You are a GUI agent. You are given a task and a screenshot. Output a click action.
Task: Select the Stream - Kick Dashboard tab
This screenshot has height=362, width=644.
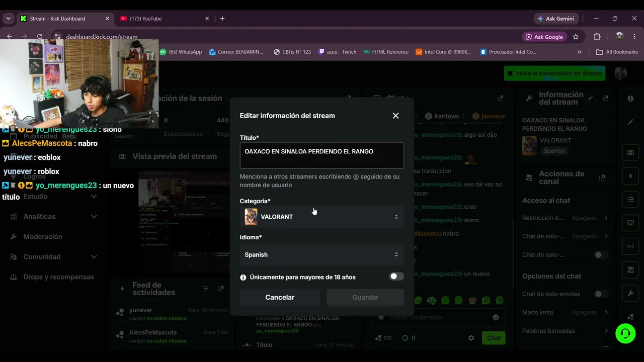click(65, 19)
